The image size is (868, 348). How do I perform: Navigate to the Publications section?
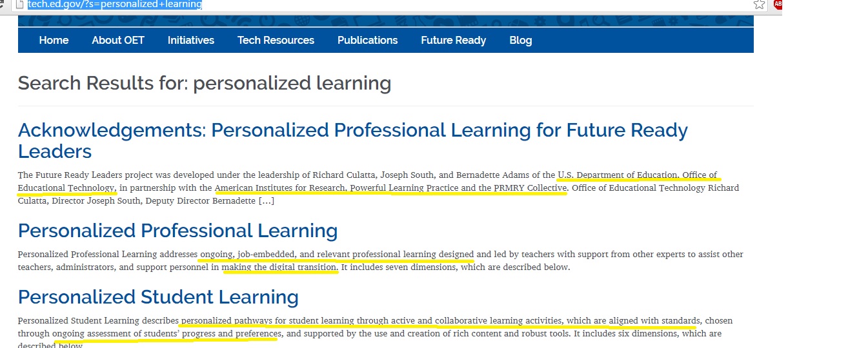(x=368, y=40)
